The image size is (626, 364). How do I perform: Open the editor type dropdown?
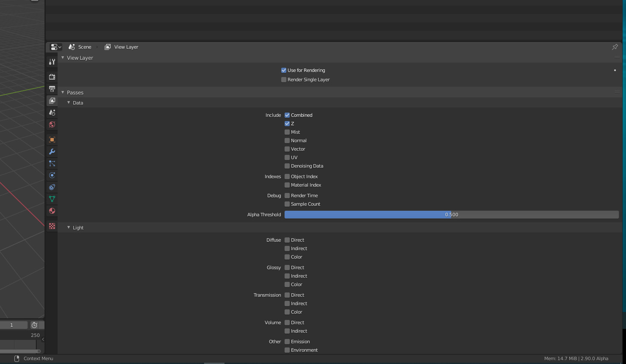(56, 47)
